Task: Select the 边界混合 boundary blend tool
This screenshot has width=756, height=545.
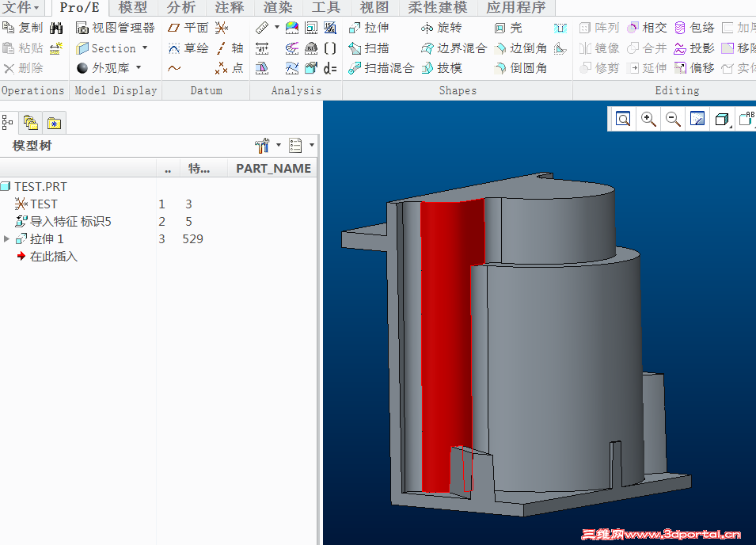Action: tap(454, 48)
